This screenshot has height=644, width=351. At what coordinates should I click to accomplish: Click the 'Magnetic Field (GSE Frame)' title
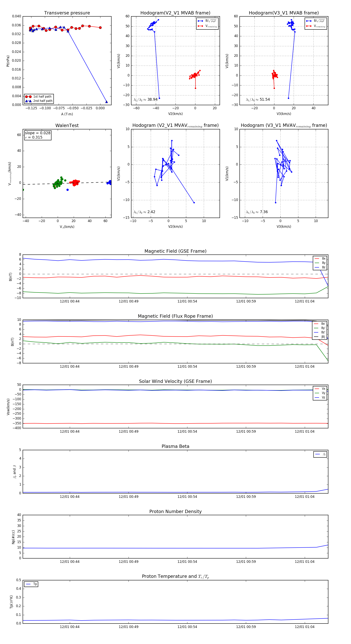point(175,251)
